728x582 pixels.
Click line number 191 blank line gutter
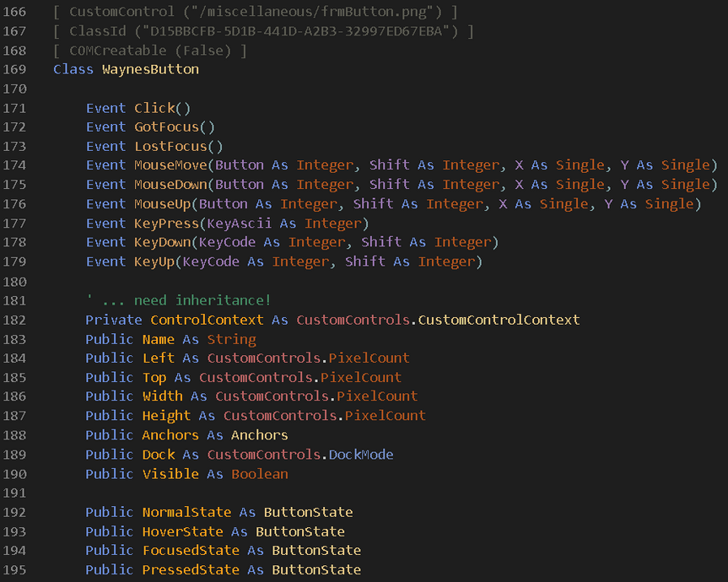point(15,493)
